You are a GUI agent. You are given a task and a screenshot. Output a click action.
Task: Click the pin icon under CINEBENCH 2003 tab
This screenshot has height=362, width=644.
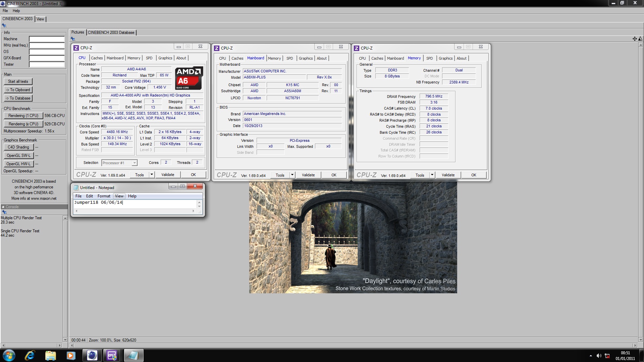coord(4,25)
